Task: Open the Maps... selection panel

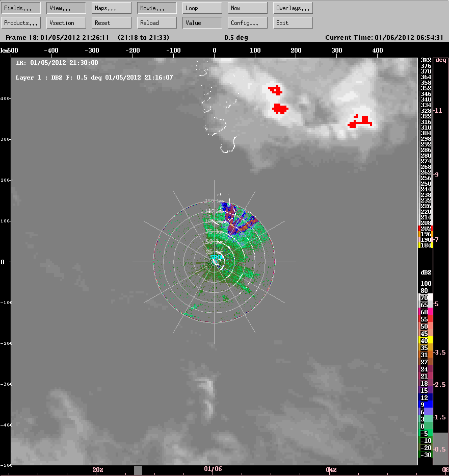Action: (x=112, y=8)
